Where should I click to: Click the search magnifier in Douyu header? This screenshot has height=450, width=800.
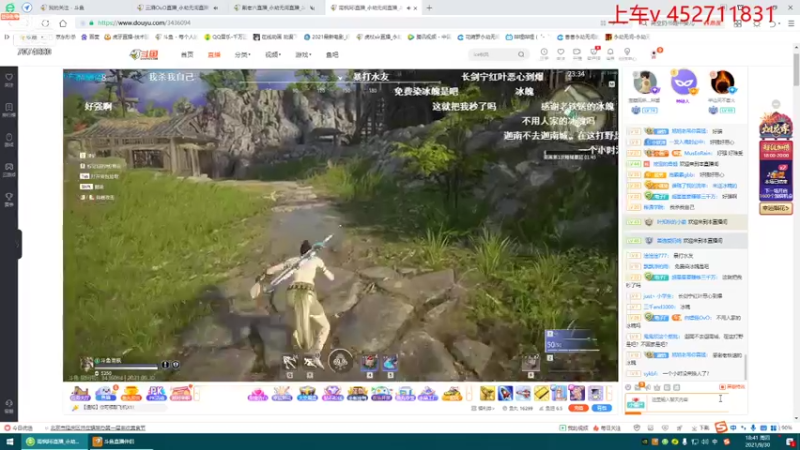pos(521,54)
